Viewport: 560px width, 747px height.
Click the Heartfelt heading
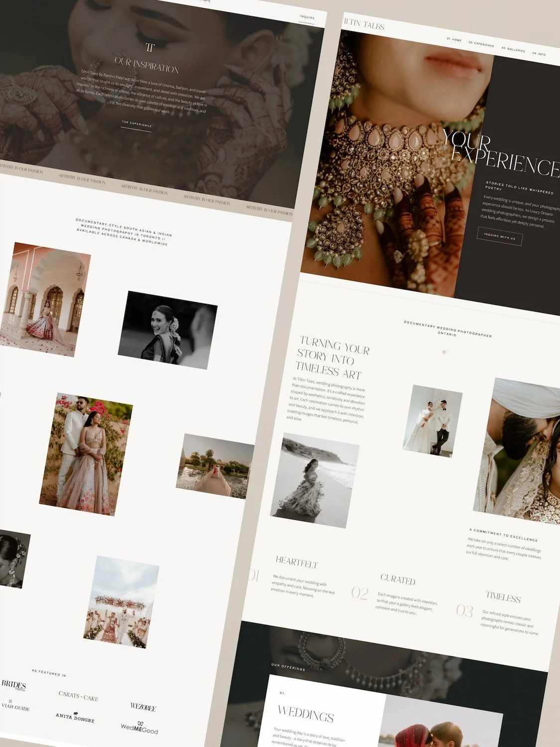click(297, 562)
